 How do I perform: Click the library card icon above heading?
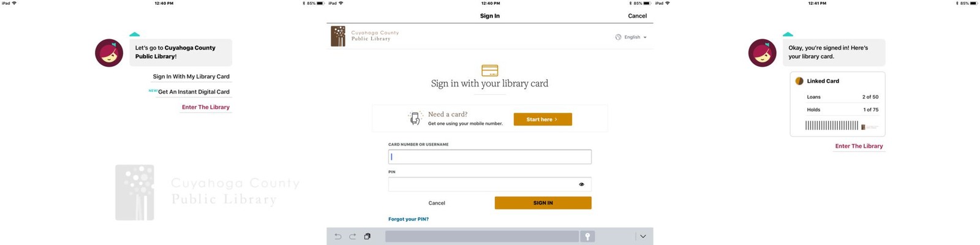(x=490, y=70)
